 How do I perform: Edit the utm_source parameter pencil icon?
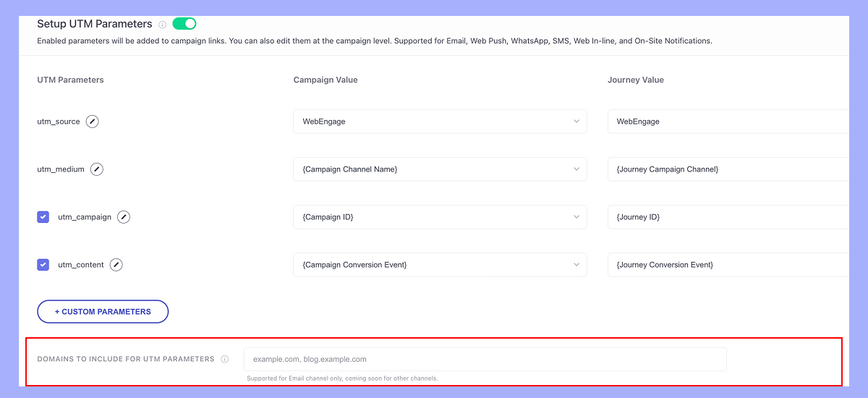[92, 122]
